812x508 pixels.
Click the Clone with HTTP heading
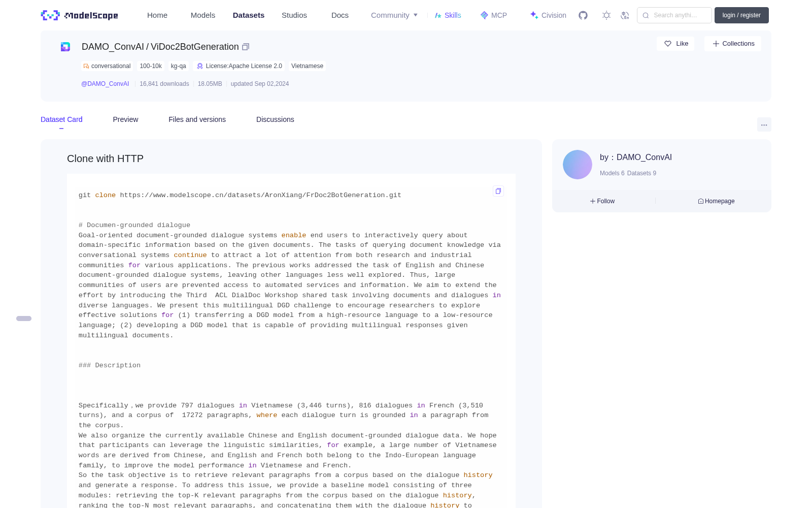click(105, 158)
